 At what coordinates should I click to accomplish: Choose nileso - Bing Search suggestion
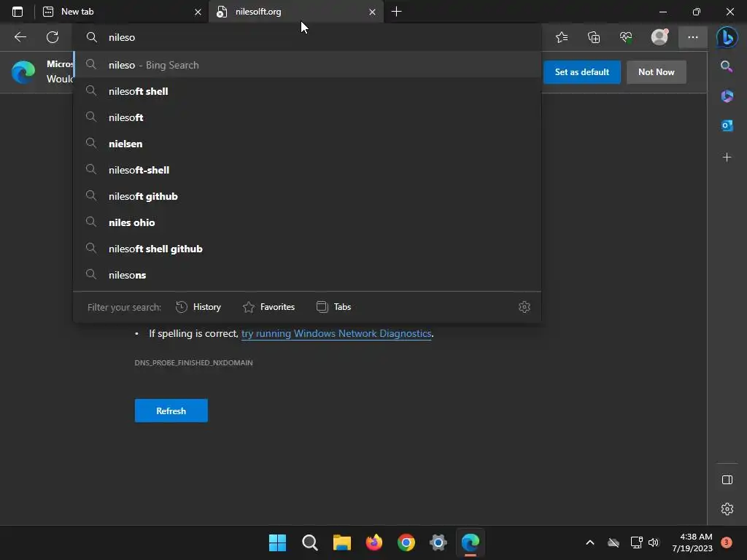click(307, 65)
